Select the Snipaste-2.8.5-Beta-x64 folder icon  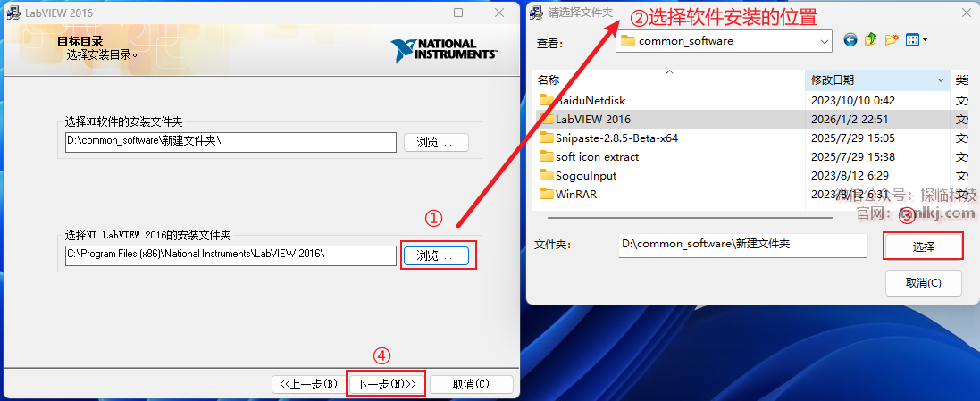[547, 138]
